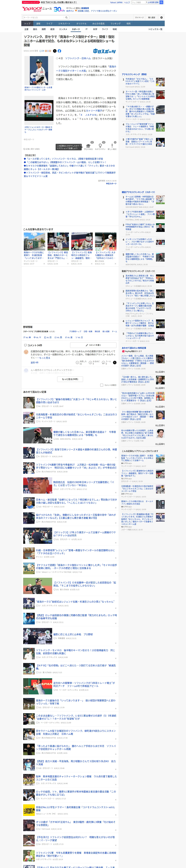The image size is (186, 868).
Task: Open デ vs. 神 game result
Action: click(x=27, y=337)
